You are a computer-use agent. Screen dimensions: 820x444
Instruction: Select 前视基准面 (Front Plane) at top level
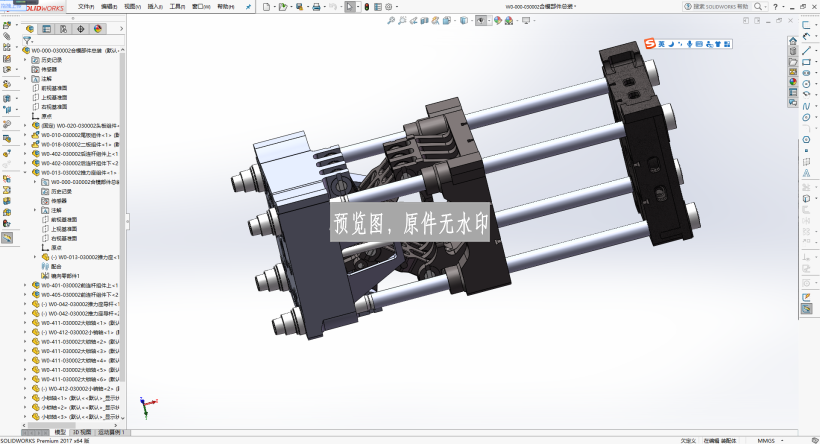pyautogui.click(x=54, y=88)
